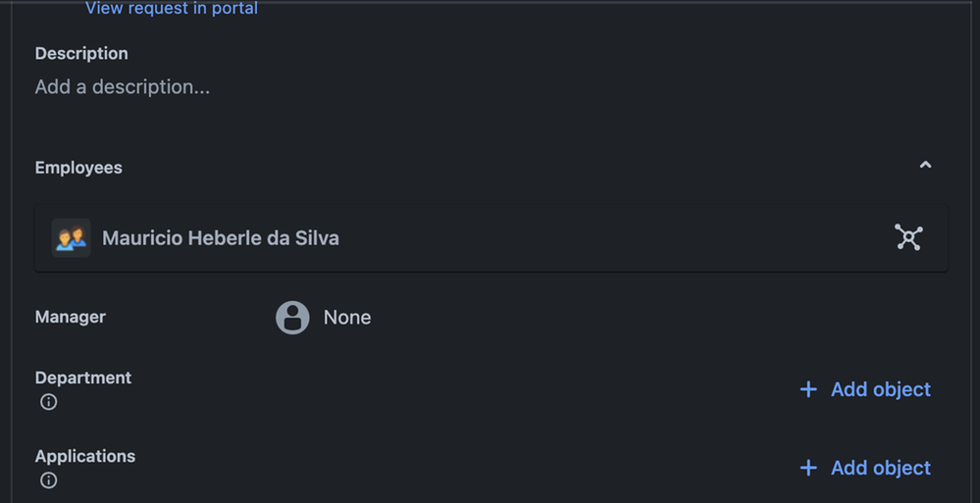The image size is (980, 503).
Task: Click the Manager user avatar icon
Action: (292, 318)
